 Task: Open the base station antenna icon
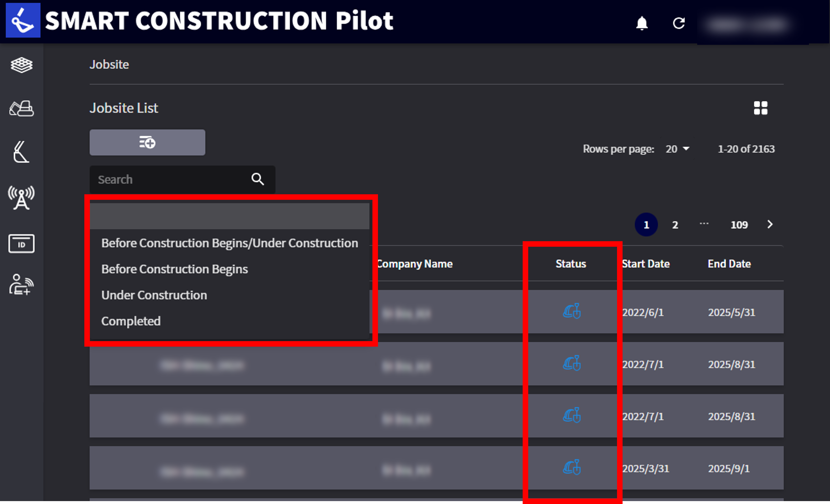click(x=22, y=197)
